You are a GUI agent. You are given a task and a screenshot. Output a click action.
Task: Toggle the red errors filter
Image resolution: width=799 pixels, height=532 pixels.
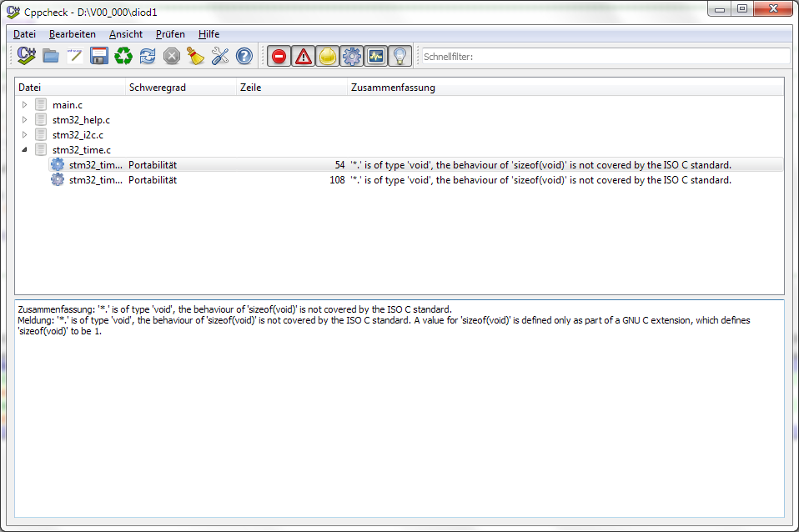tap(279, 56)
